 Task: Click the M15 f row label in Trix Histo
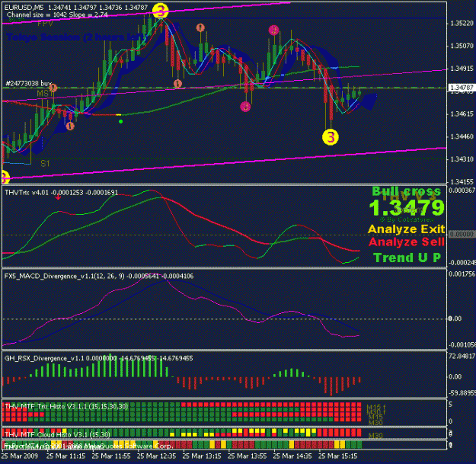coord(375,407)
